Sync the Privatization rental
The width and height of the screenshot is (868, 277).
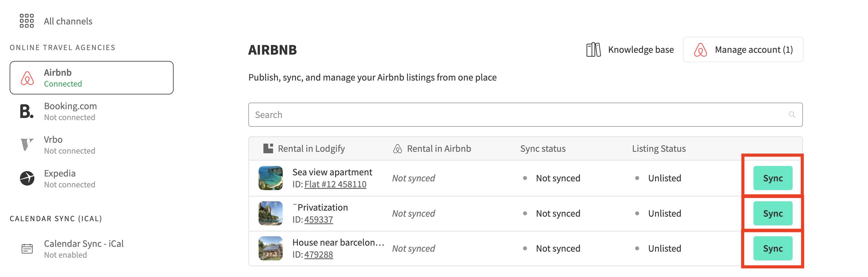(772, 214)
